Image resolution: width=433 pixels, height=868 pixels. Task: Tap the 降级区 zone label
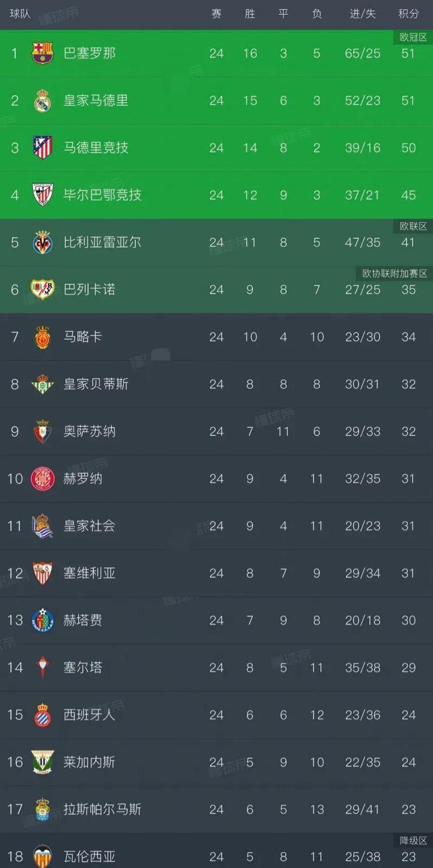413,840
